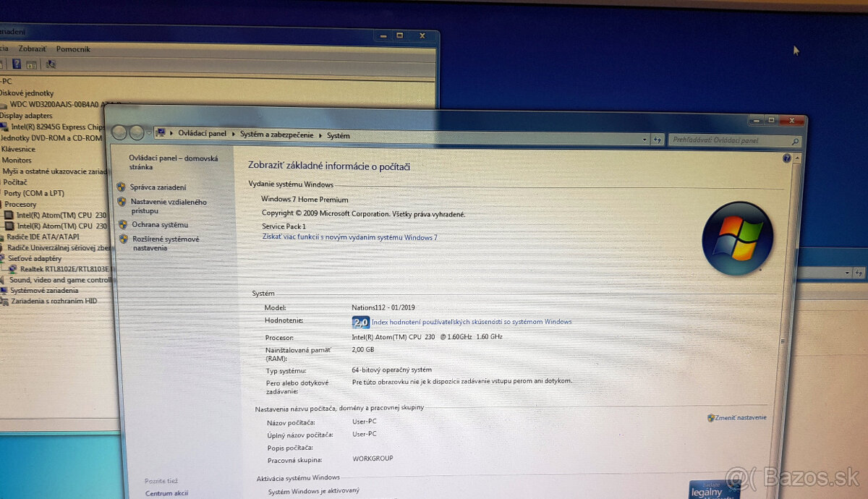Screen dimensions: 868x499
Task: Click Získať viac funkcií s novým vydaním link
Action: pyautogui.click(x=349, y=237)
